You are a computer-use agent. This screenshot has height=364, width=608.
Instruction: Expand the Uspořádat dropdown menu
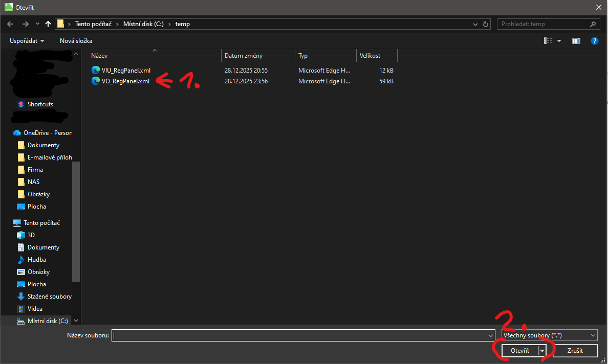27,41
